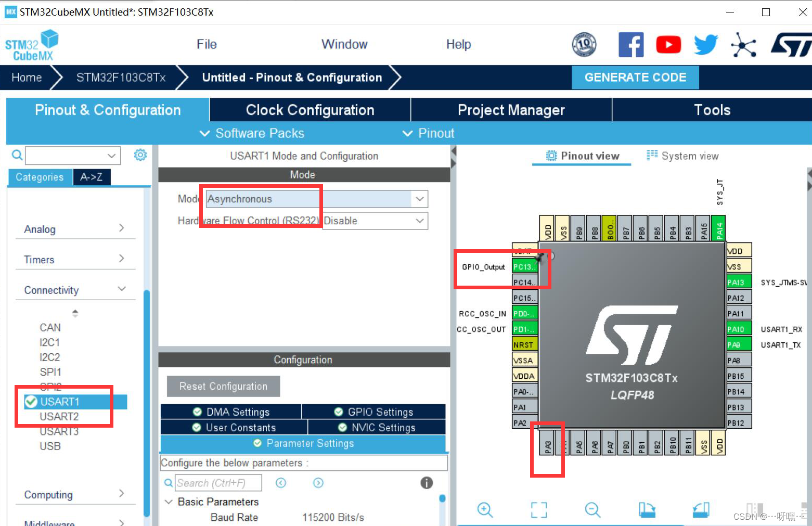Select USB in Connectivity list
The image size is (812, 526).
(x=50, y=446)
